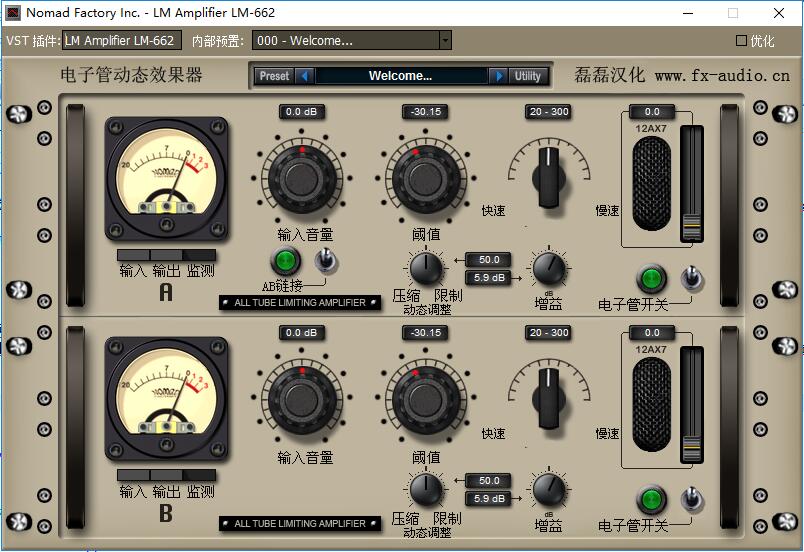Open the Preset menu button
Viewport: 804px width, 552px height.
click(274, 76)
